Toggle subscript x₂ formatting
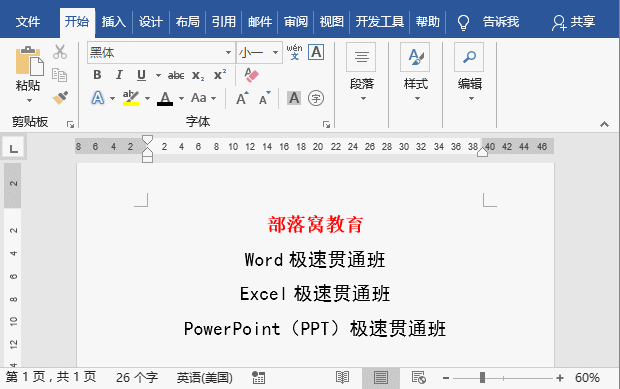 198,75
